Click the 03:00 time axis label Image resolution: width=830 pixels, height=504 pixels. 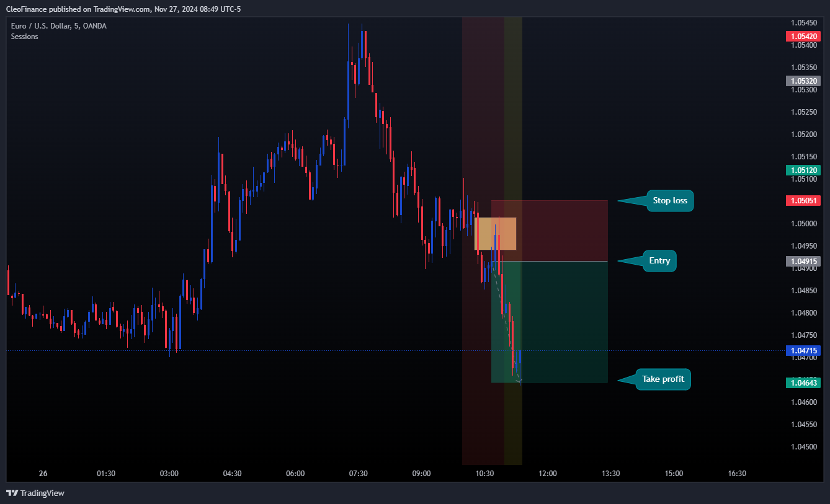(x=169, y=474)
